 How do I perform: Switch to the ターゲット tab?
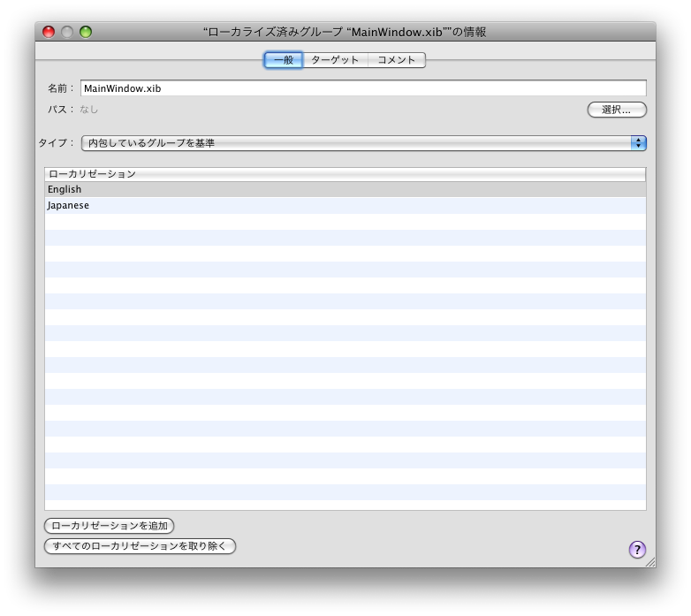[335, 60]
